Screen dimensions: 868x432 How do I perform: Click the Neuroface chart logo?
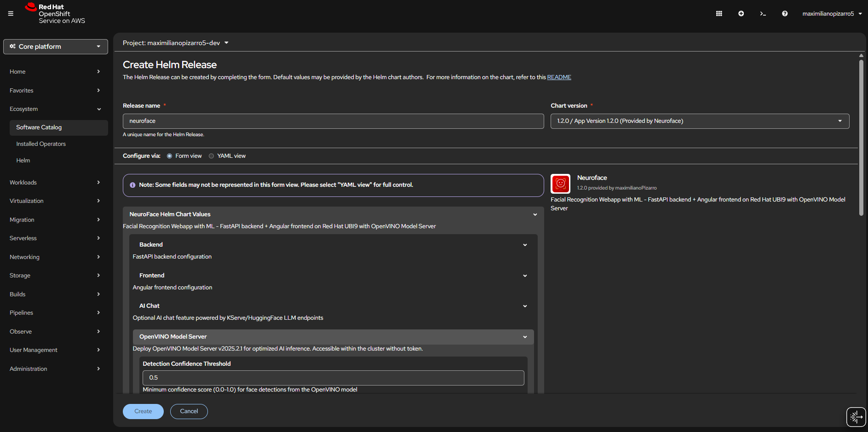pos(560,184)
